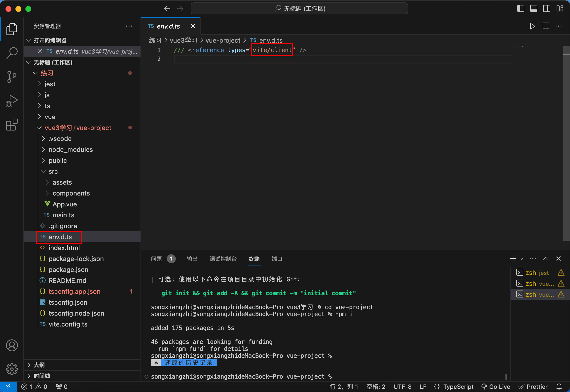Create a new terminal with the plus icon
Image resolution: width=570 pixels, height=392 pixels.
512,259
